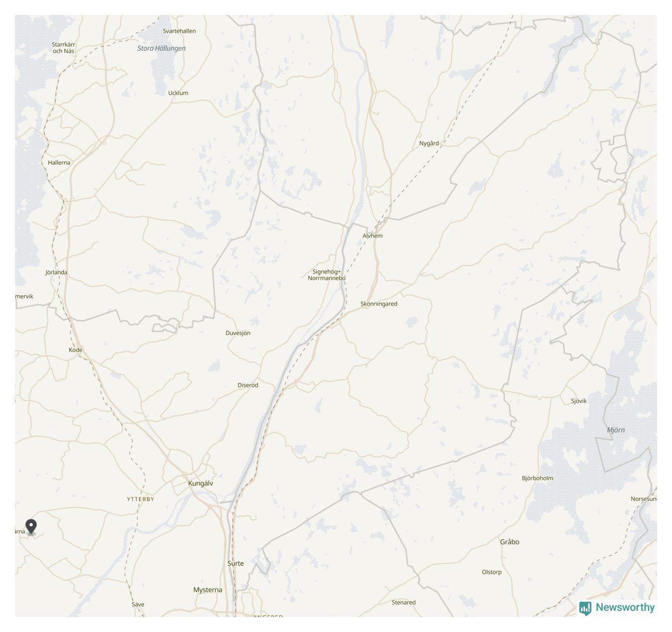Click the Duvesjön label
Screen dimensions: 672x632
pos(238,333)
